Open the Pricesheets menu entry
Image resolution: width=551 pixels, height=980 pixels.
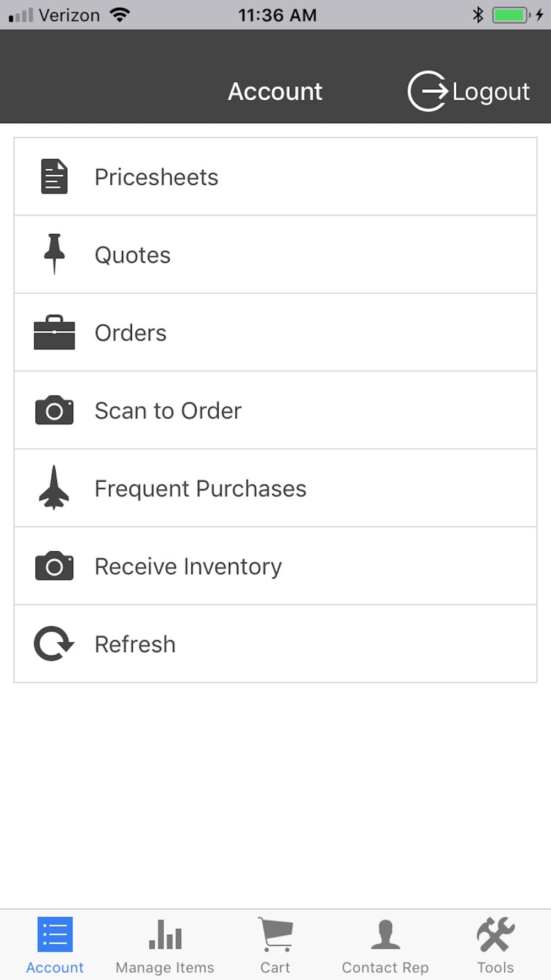(275, 176)
